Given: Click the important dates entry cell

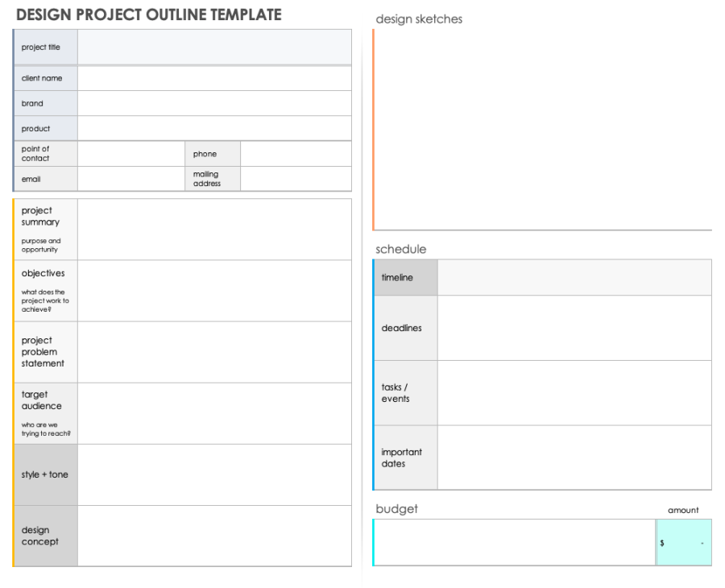Looking at the screenshot, I should pyautogui.click(x=576, y=458).
